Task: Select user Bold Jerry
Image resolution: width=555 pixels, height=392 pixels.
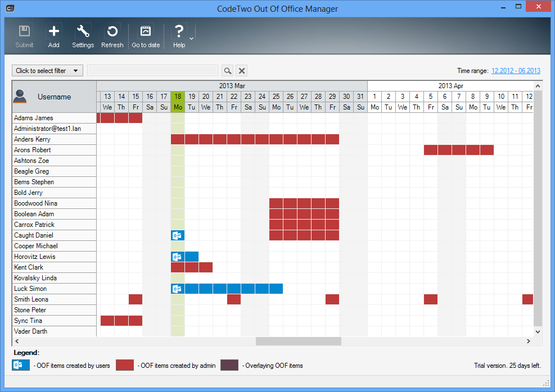Action: tap(54, 193)
